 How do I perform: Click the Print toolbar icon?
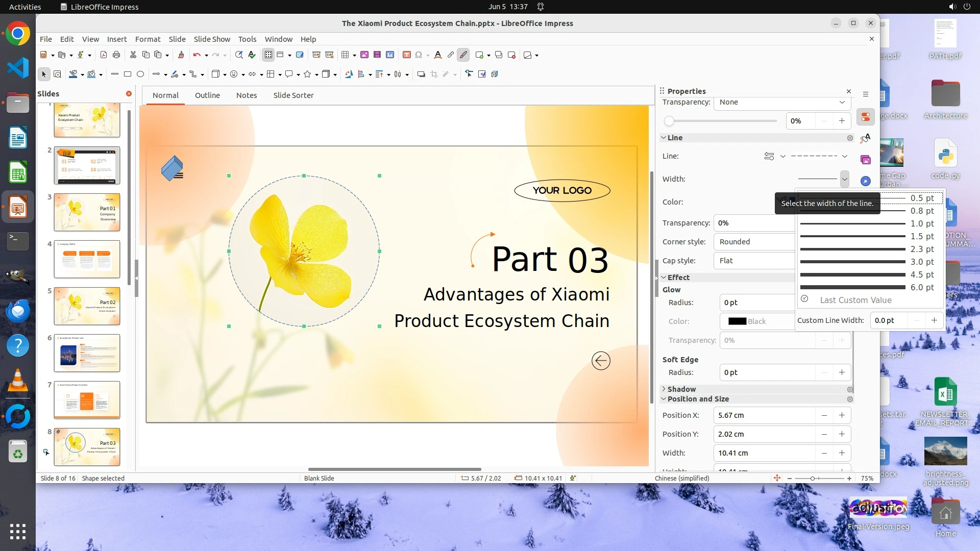click(x=116, y=55)
